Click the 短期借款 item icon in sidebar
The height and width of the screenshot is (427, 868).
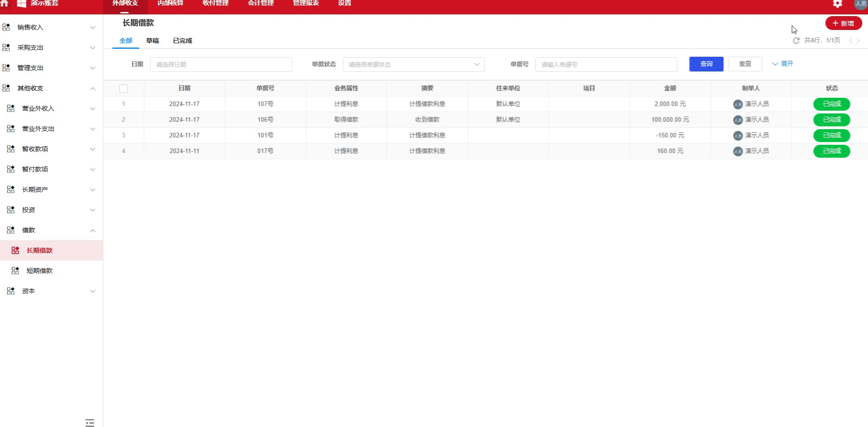(x=15, y=270)
